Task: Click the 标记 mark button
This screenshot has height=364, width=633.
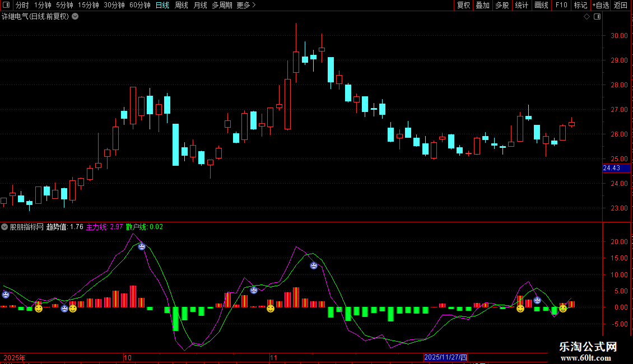Action: (x=580, y=5)
